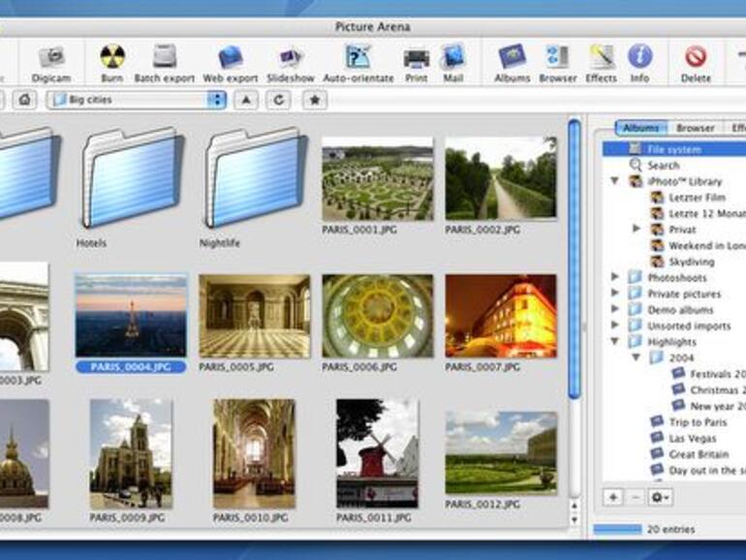The image size is (746, 560).
Task: Print using the Print toolbar icon
Action: 417,58
